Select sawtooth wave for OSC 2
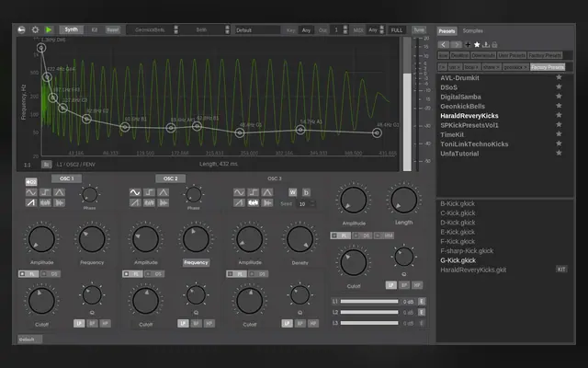 [135, 203]
